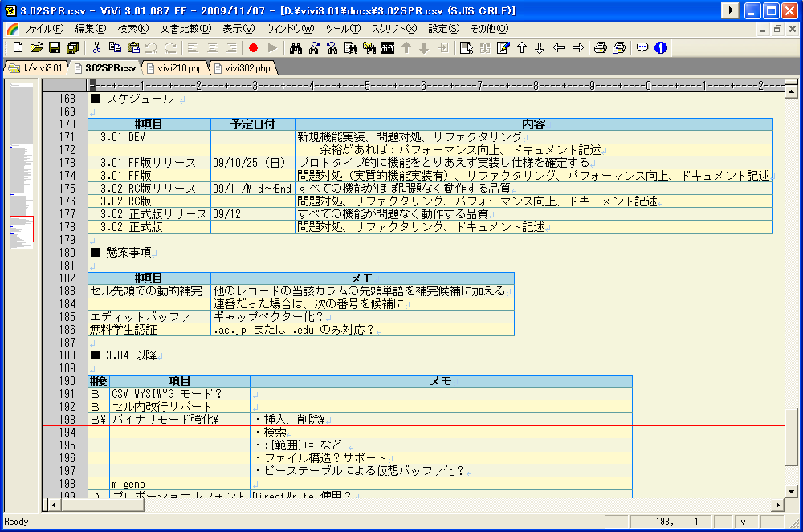Click the outlined down arrow icon
The height and width of the screenshot is (532, 803).
point(540,47)
